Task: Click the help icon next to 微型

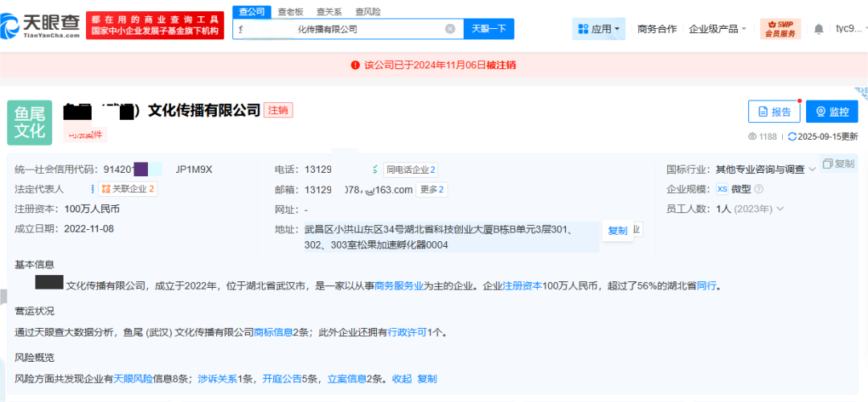Action: [759, 189]
